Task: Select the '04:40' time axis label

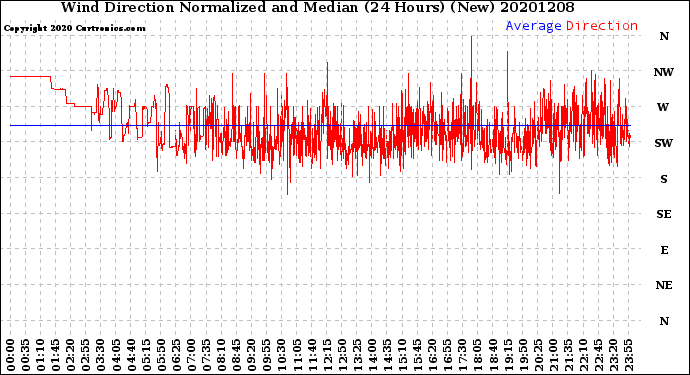Action: coord(131,355)
